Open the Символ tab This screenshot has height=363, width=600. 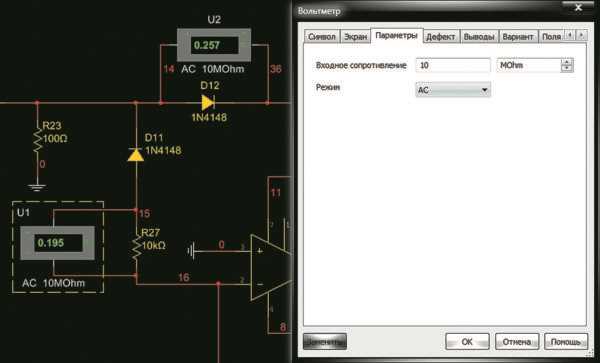click(322, 37)
